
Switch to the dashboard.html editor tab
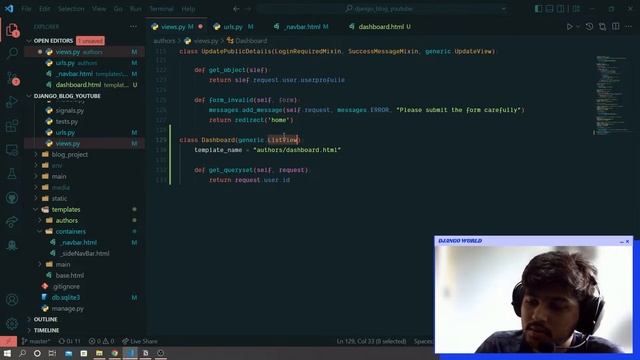tap(380, 27)
